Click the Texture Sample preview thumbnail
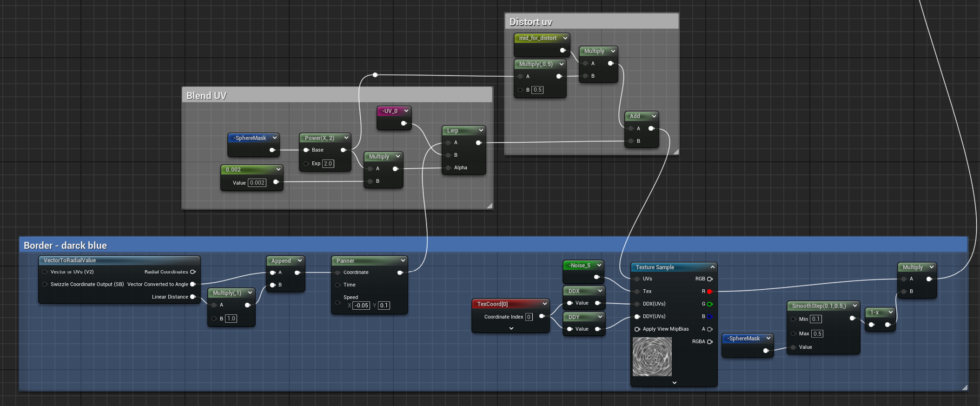Viewport: 980px width, 406px height. click(652, 357)
